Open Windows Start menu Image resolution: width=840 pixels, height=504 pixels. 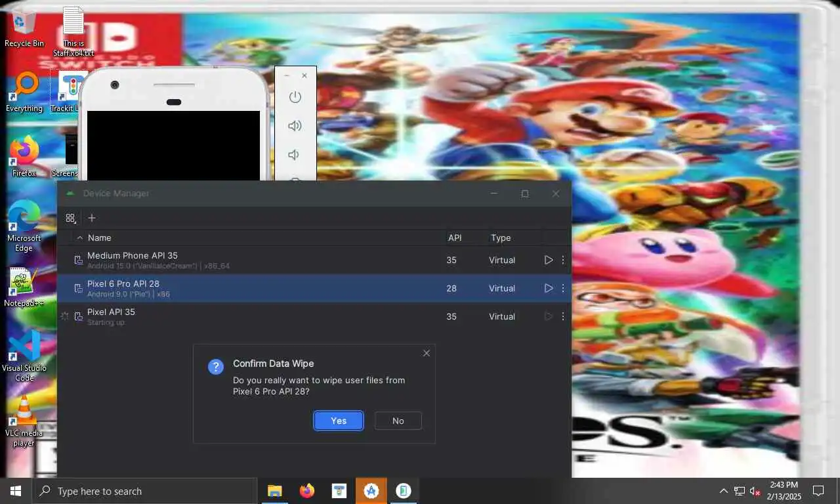point(16,491)
